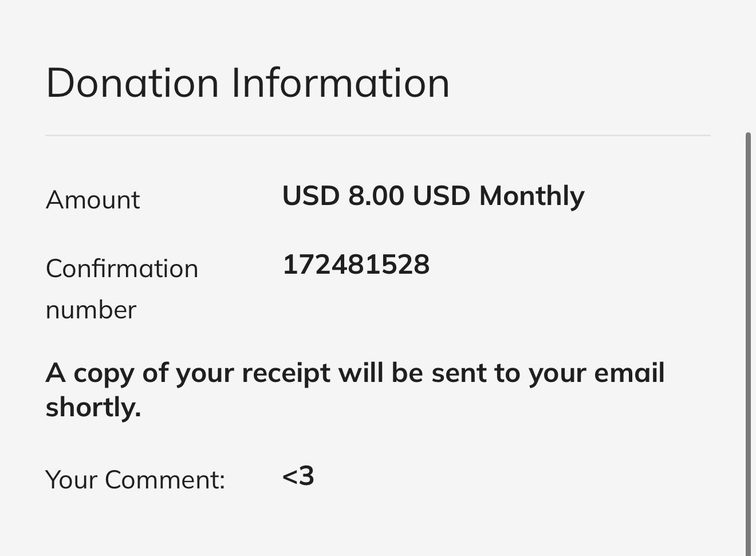The height and width of the screenshot is (556, 756).
Task: Click the word shortly in the notice
Action: point(93,408)
